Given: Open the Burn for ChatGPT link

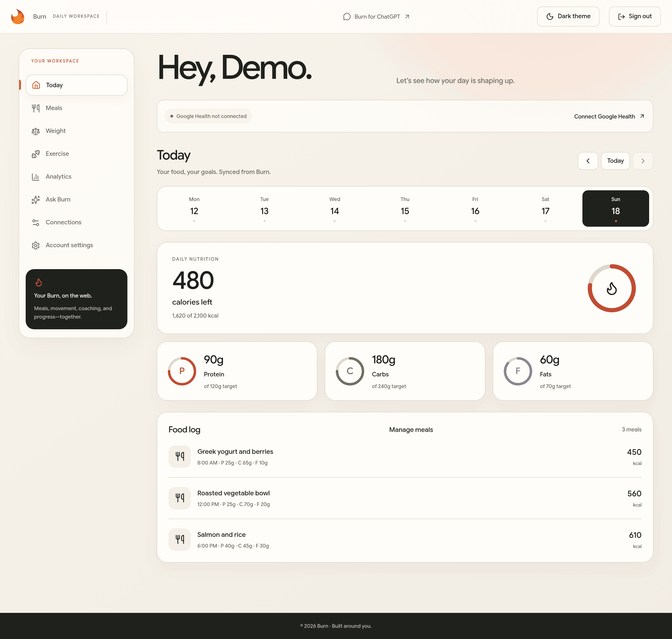Looking at the screenshot, I should 376,17.
